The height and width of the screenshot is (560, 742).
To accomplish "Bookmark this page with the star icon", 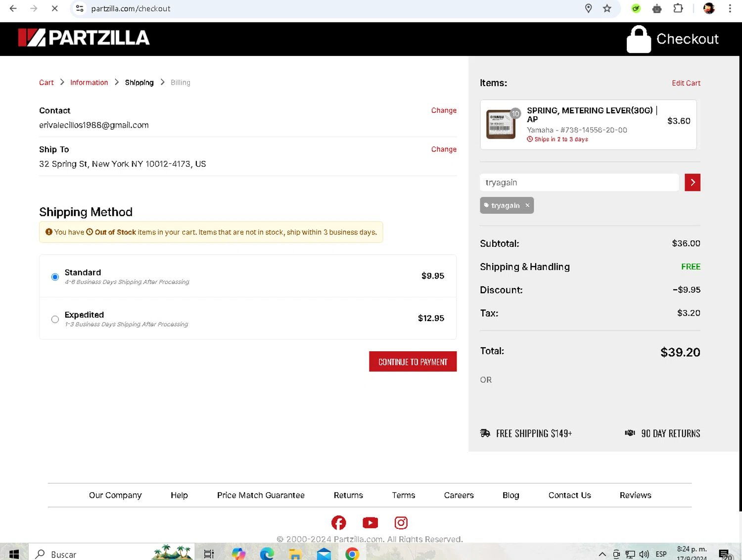I will [607, 8].
